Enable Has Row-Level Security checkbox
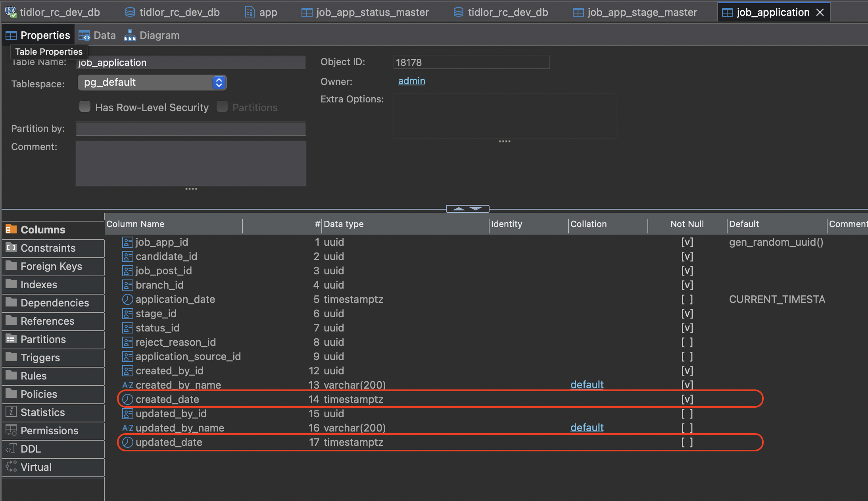The image size is (868, 501). pos(85,107)
